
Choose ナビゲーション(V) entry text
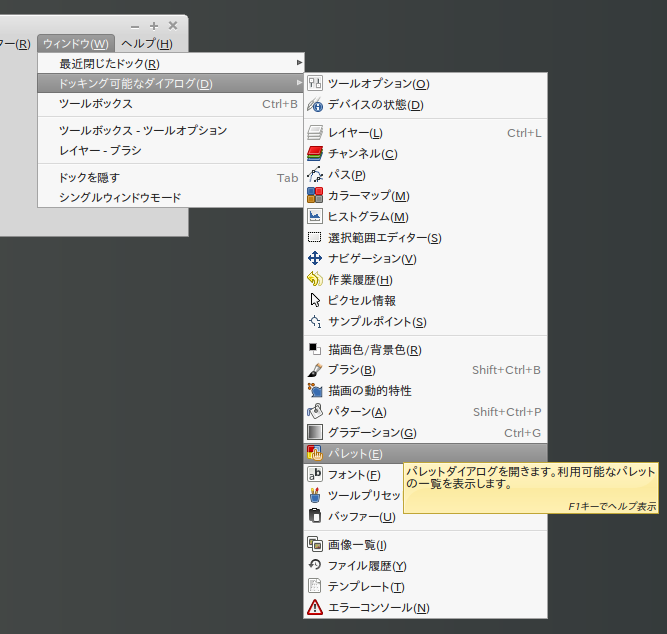coord(372,258)
